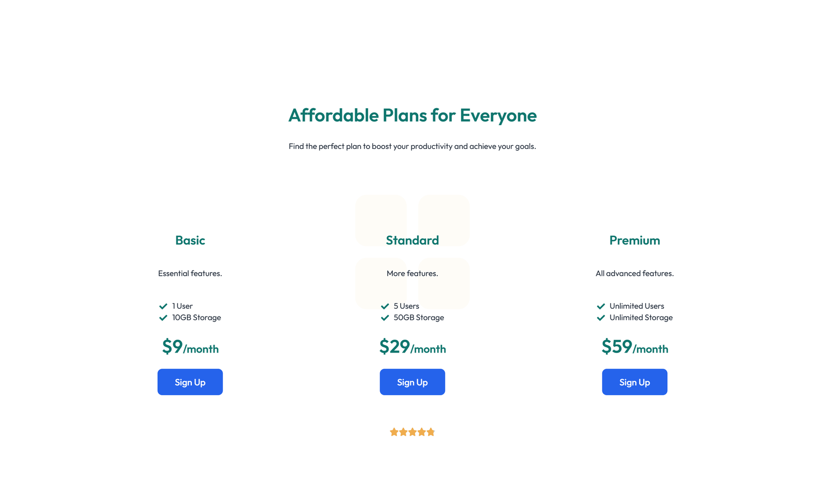Image resolution: width=825 pixels, height=504 pixels.
Task: Click the checkmark beside "Unlimited Storage"
Action: 601,317
